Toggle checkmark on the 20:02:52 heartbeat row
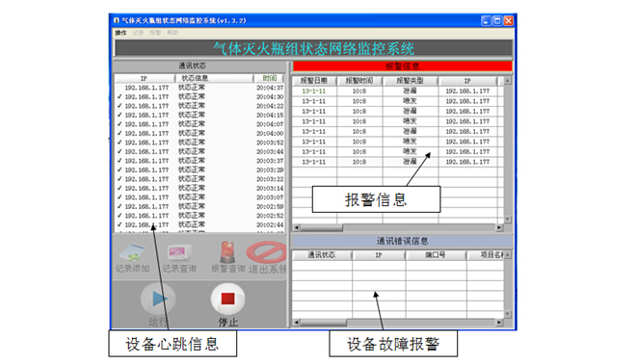Viewport: 637px width, 364px height. pos(119,216)
